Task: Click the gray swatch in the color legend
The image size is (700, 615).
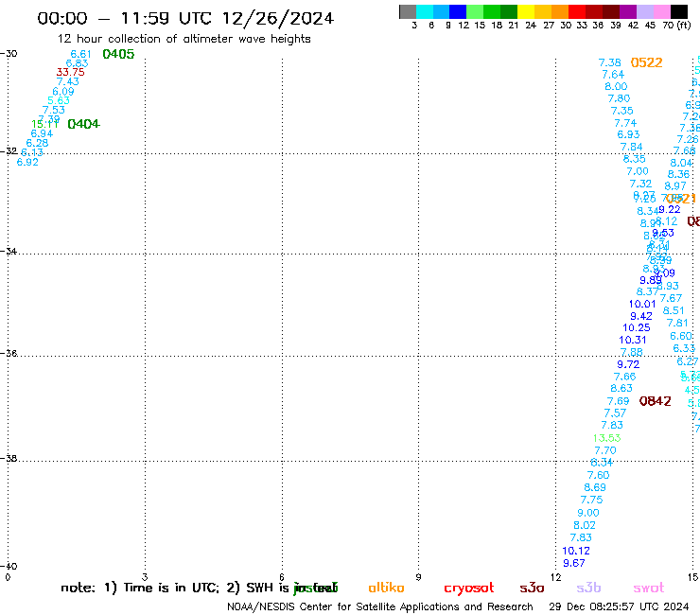Action: [x=408, y=12]
